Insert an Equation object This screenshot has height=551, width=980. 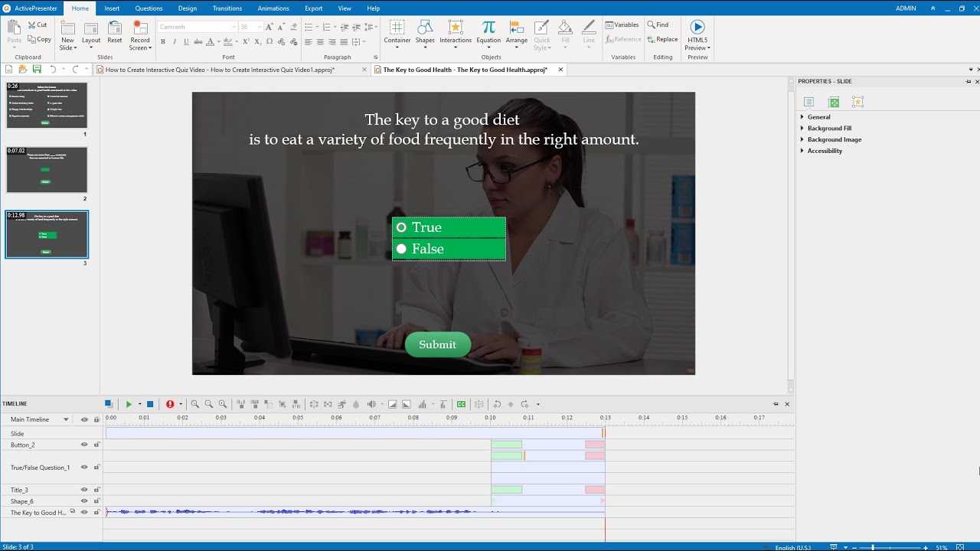[x=488, y=34]
